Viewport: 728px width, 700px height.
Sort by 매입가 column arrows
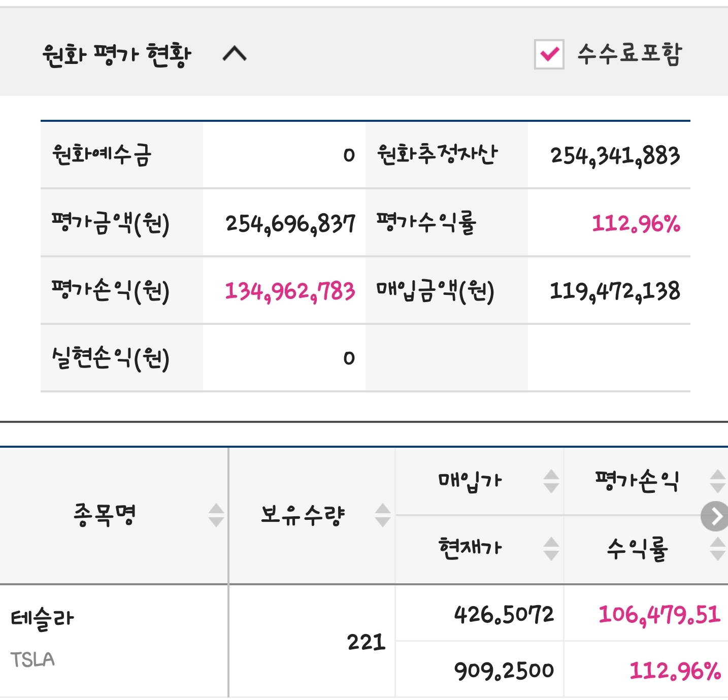(551, 481)
